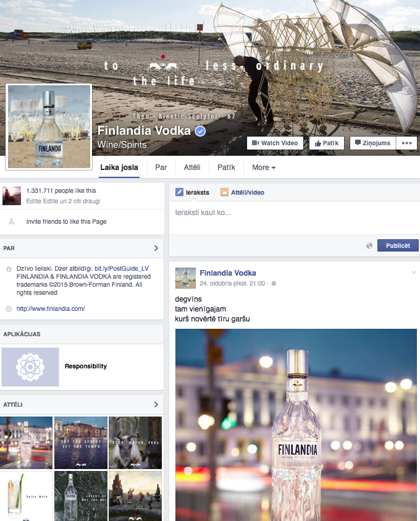The image size is (420, 521).
Task: Click Finlandia Vodka post avatar
Action: click(185, 278)
